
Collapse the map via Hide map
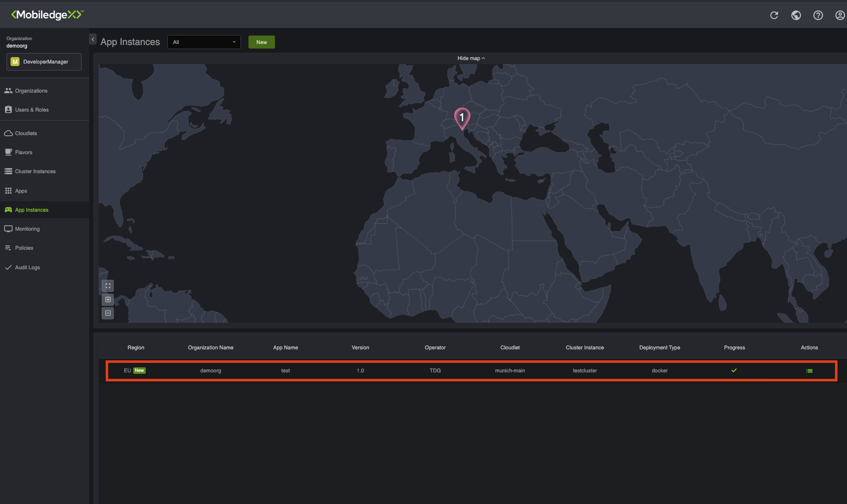(x=471, y=58)
